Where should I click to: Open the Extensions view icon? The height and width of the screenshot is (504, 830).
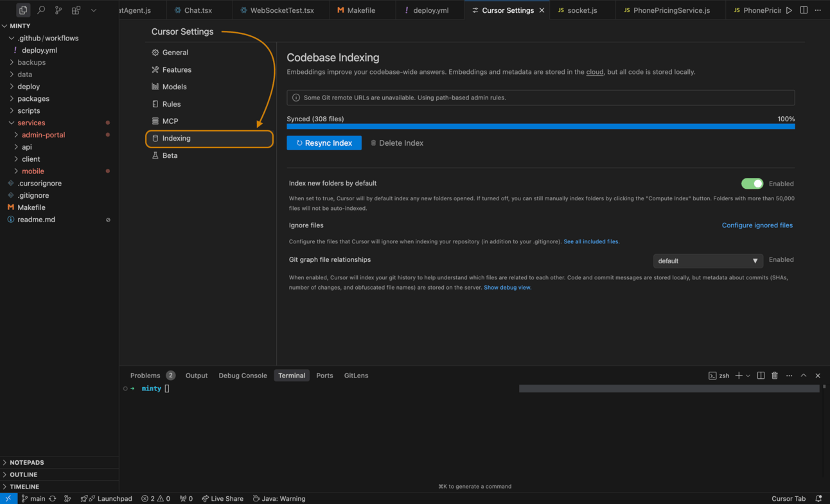click(76, 10)
